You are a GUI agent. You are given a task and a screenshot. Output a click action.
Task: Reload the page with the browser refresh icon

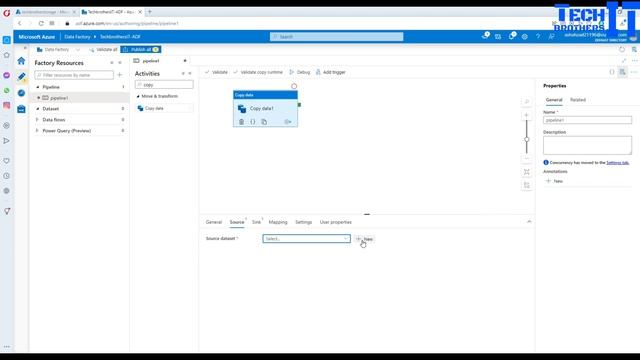coord(41,23)
